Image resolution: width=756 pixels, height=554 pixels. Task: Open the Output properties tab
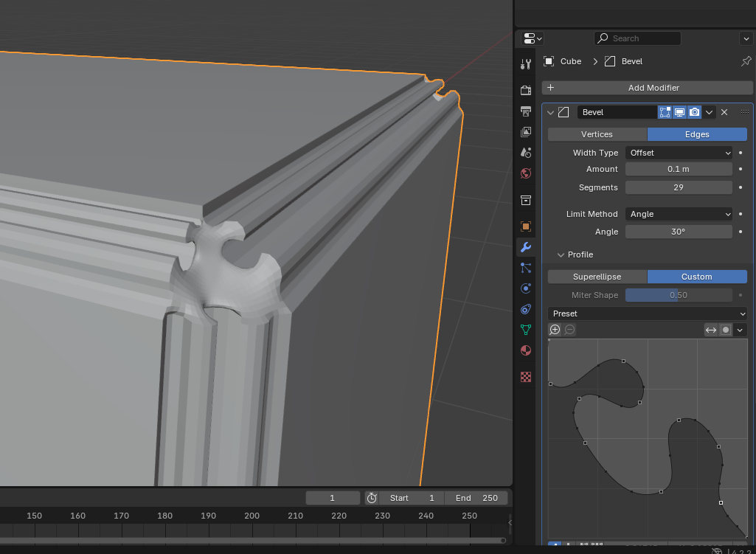click(526, 111)
